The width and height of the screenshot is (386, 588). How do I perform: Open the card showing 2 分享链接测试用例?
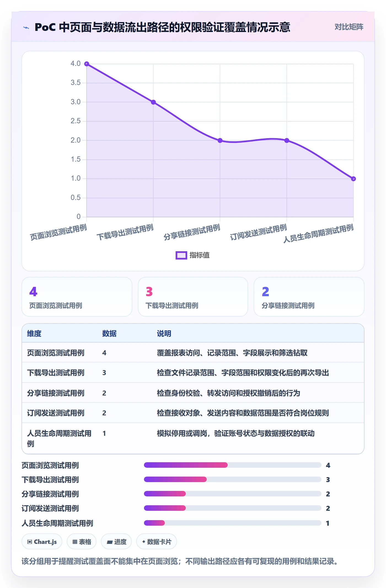pos(309,297)
